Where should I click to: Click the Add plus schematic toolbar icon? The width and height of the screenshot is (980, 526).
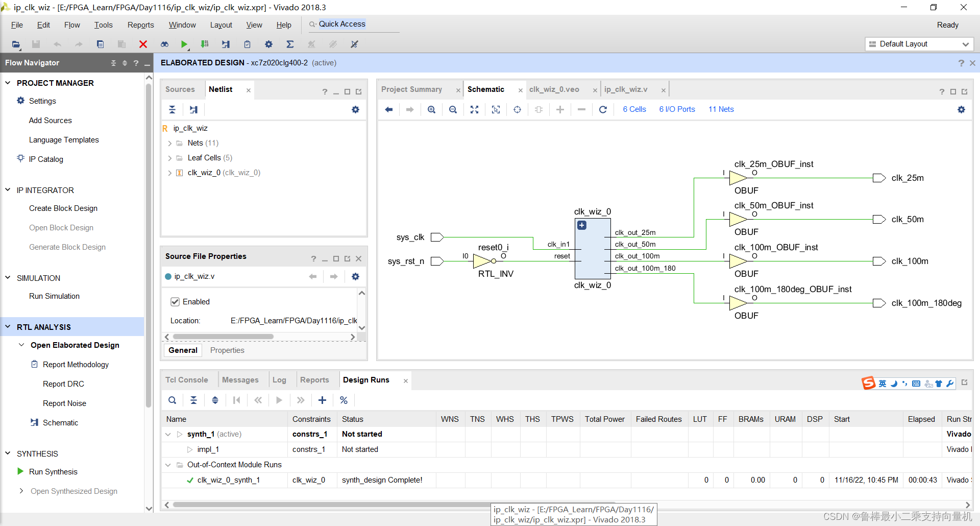tap(560, 109)
